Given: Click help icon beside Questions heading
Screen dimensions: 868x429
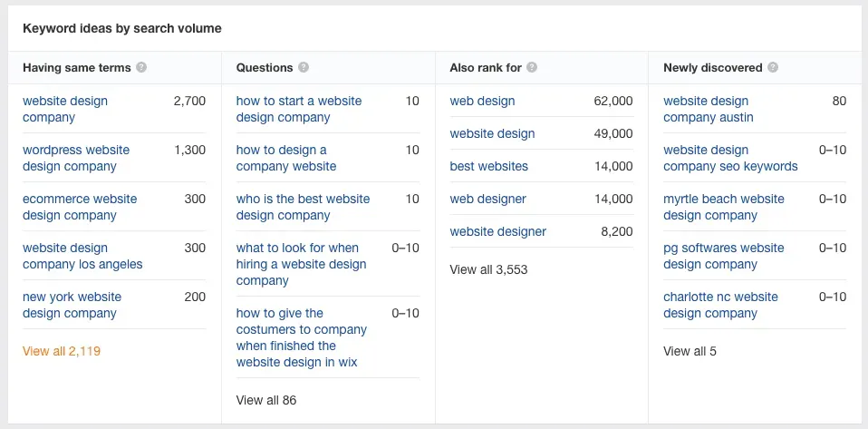Looking at the screenshot, I should (304, 68).
